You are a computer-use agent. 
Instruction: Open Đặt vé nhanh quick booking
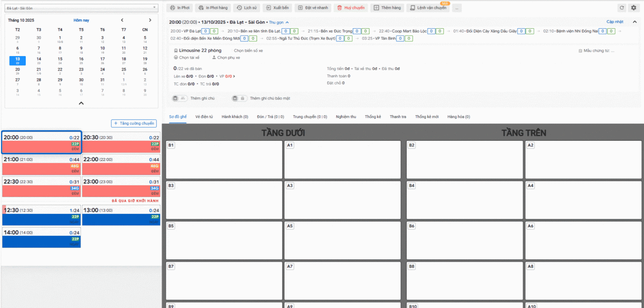point(313,8)
